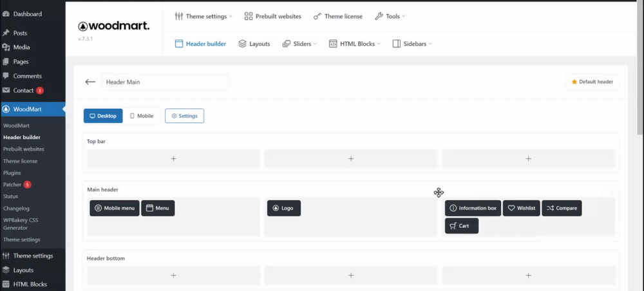Go to Prebuilt websites in sidebar submenu
644x291 pixels.
point(23,149)
